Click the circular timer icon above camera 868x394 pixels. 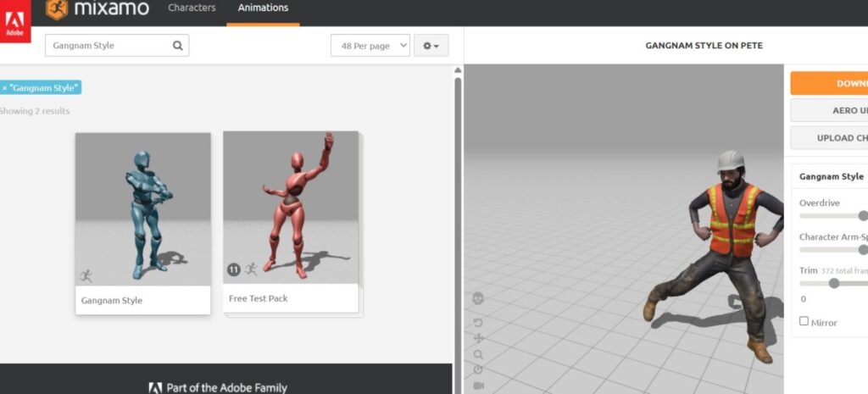click(479, 369)
